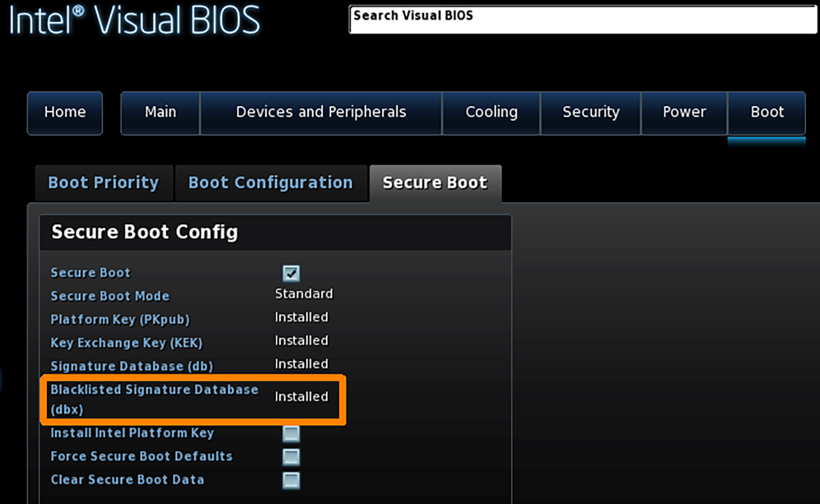The width and height of the screenshot is (820, 504).
Task: Uncheck the Secure Boot checkbox
Action: [x=291, y=273]
